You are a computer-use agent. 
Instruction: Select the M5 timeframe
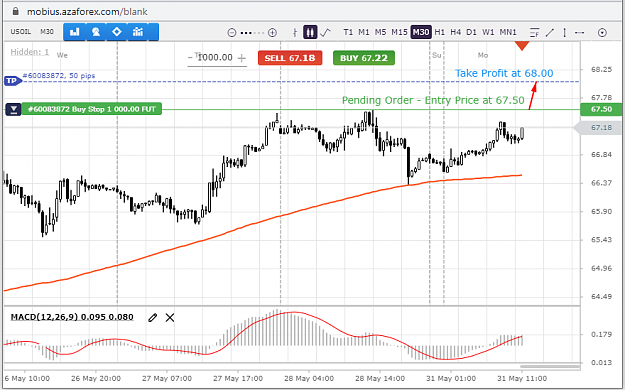tap(380, 32)
